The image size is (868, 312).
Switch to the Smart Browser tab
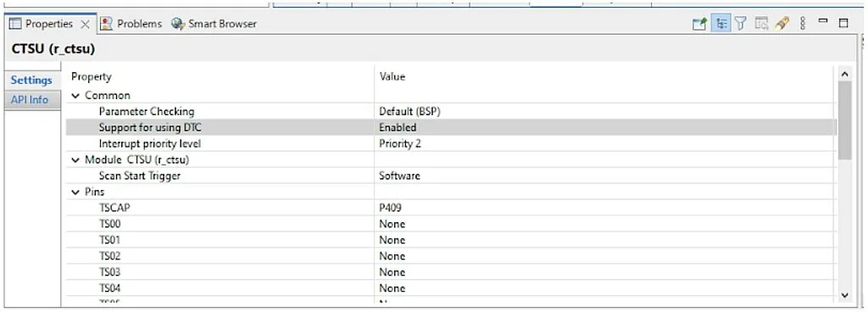223,24
